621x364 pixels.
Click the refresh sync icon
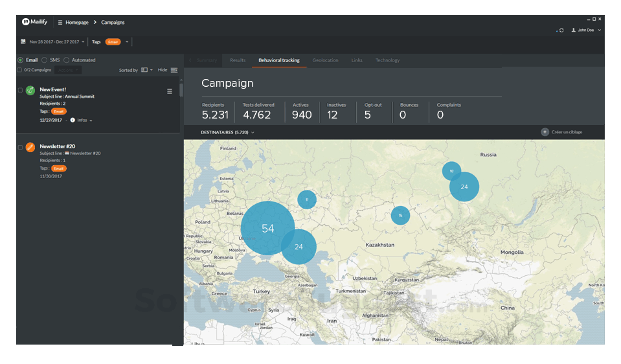click(561, 30)
